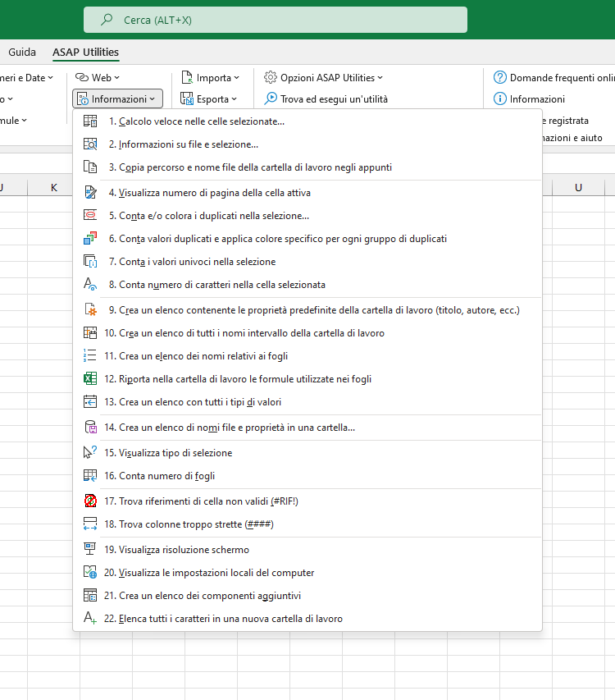Open Domande frequenti online link
This screenshot has height=700, width=615.
pos(553,78)
